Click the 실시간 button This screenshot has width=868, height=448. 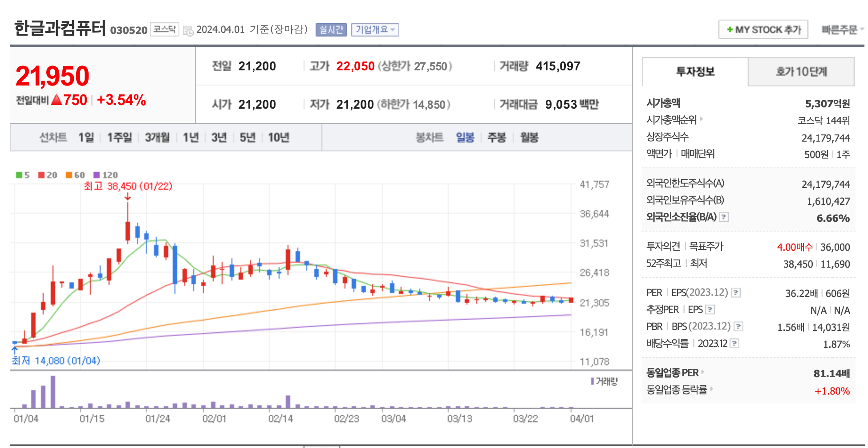coord(330,29)
